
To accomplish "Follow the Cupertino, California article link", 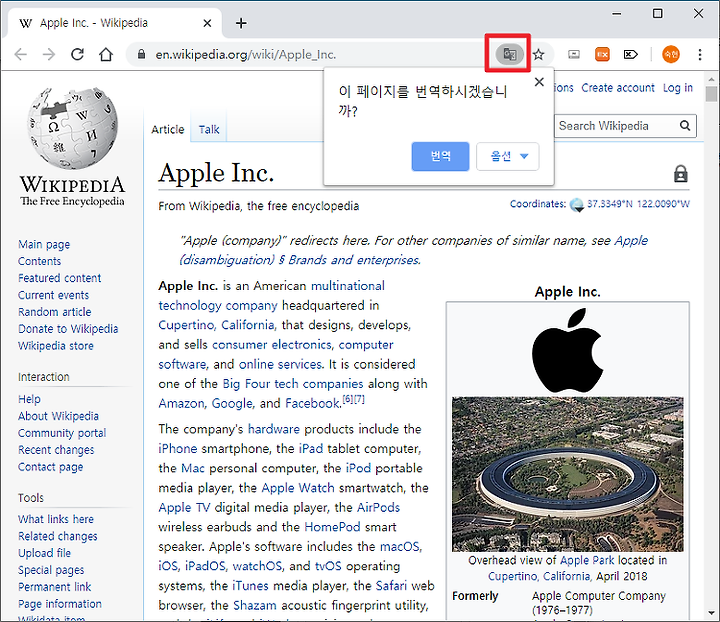I will [216, 325].
